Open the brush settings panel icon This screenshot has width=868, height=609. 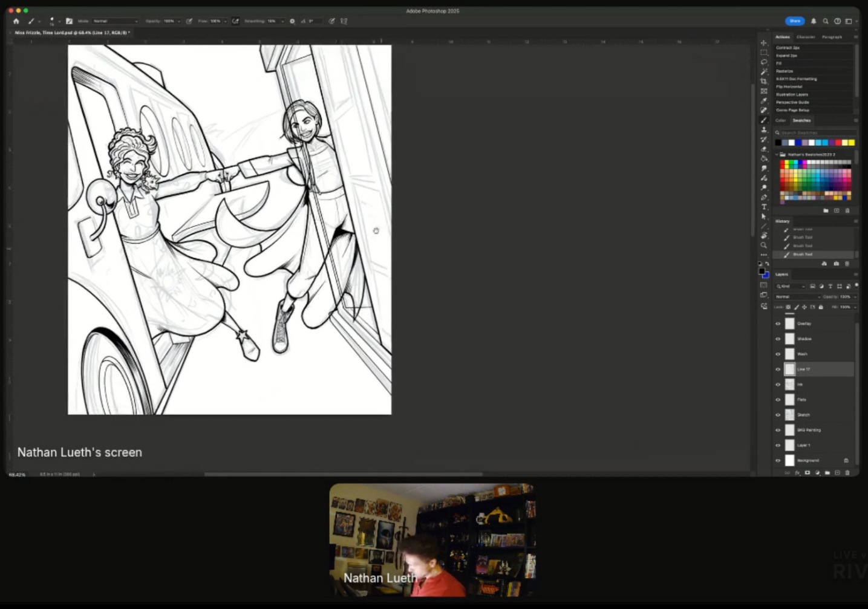(69, 21)
